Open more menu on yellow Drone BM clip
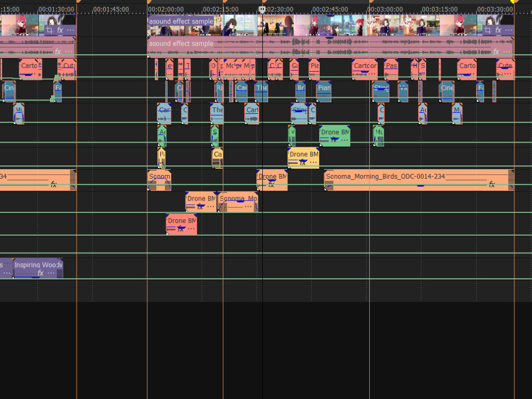 (x=313, y=162)
